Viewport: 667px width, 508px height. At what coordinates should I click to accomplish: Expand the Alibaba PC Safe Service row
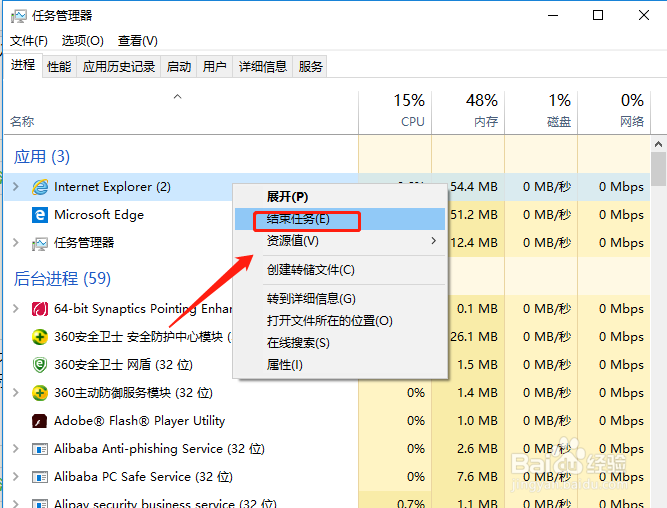click(16, 477)
